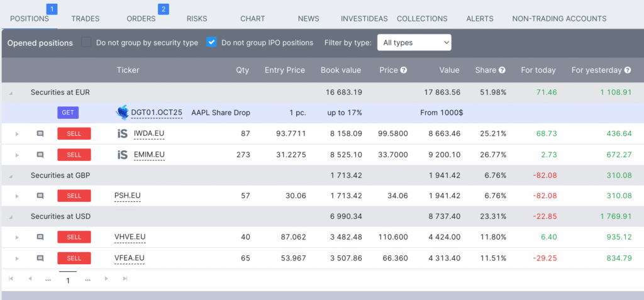Open the PSH.EU ticker link
Viewport: 644px width, 300px height.
tap(127, 196)
